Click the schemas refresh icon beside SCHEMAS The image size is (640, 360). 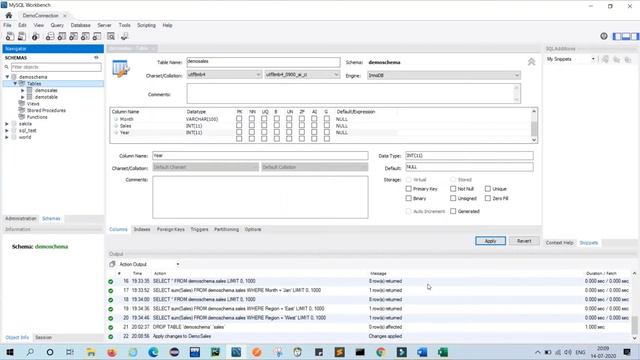coord(96,58)
